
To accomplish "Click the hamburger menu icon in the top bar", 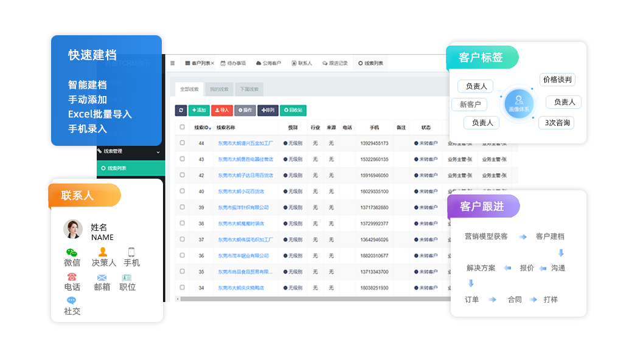I will click(173, 63).
